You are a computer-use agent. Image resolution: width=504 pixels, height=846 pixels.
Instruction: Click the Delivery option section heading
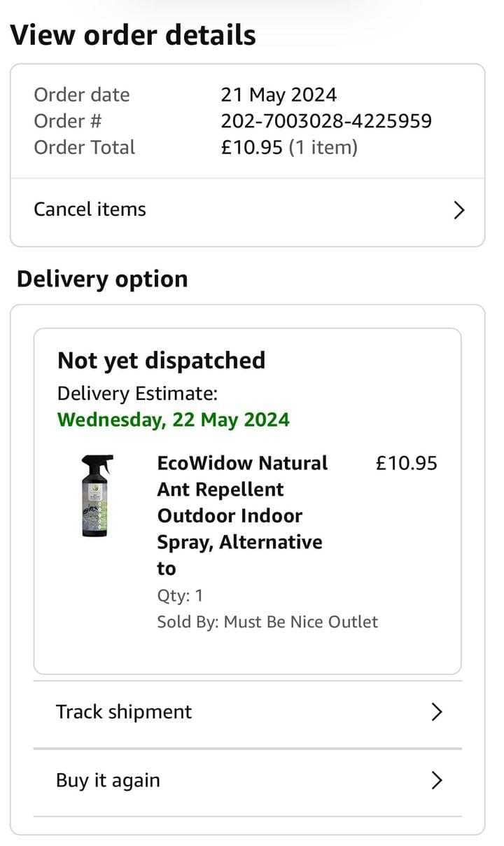pos(102,279)
